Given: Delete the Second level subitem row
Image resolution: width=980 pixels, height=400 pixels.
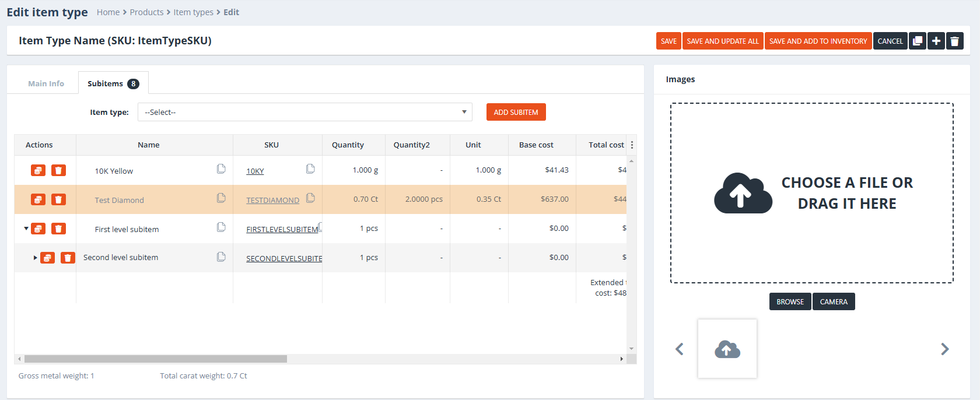Looking at the screenshot, I should 68,258.
